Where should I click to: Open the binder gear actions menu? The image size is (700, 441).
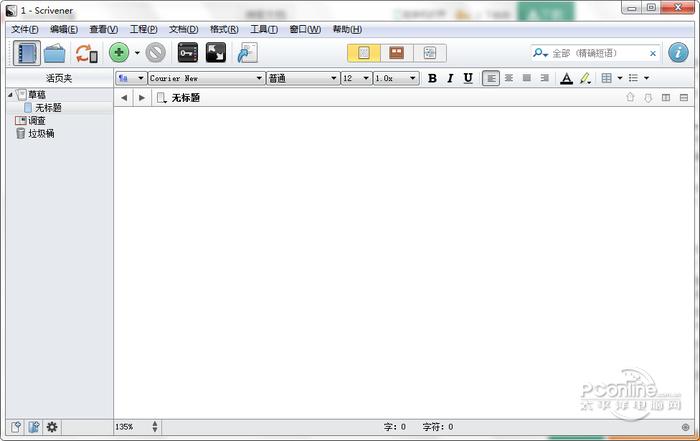tap(52, 427)
